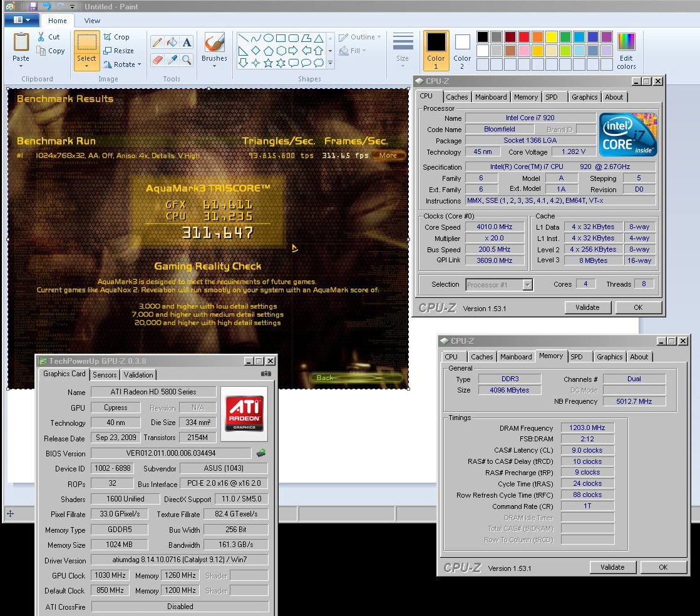Click the Undo arrow in Paint's title bar
This screenshot has width=700, height=616.
click(x=47, y=6)
